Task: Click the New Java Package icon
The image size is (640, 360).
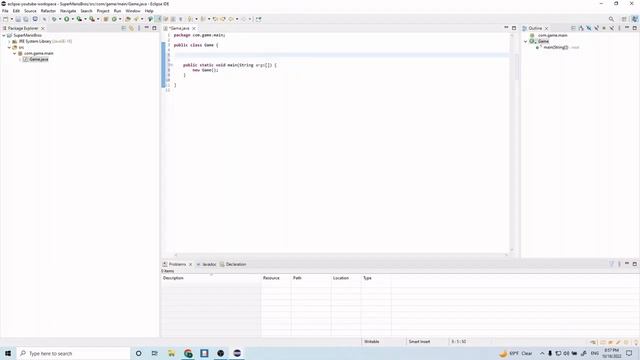Action: 106,19
